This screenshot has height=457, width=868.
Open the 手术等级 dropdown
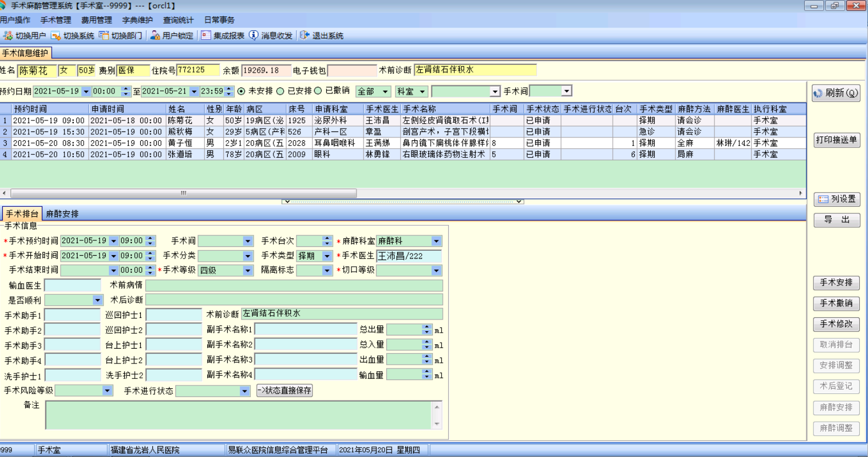(x=248, y=271)
